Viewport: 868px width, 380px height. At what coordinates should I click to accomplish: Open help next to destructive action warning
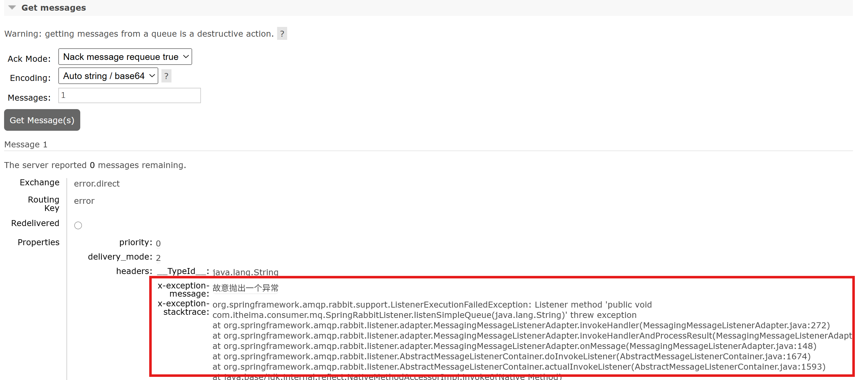tap(282, 34)
